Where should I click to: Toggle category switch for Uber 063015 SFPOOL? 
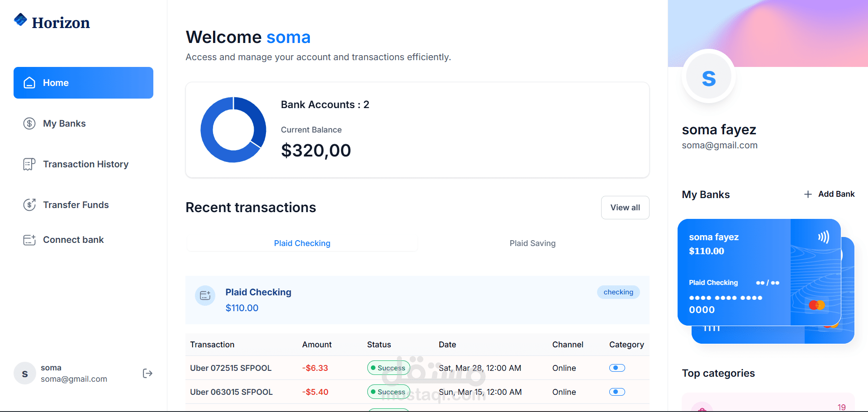pyautogui.click(x=617, y=392)
